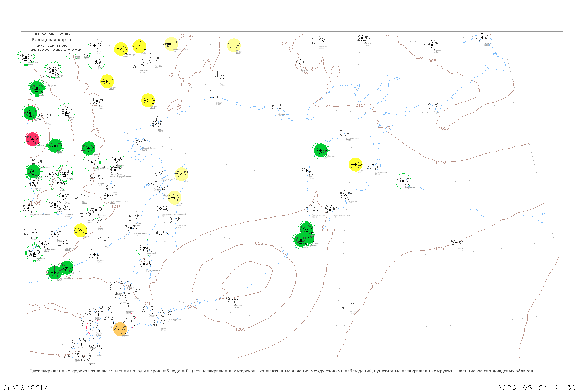Select the yellow station circle at Гвасюги

click(x=81, y=230)
